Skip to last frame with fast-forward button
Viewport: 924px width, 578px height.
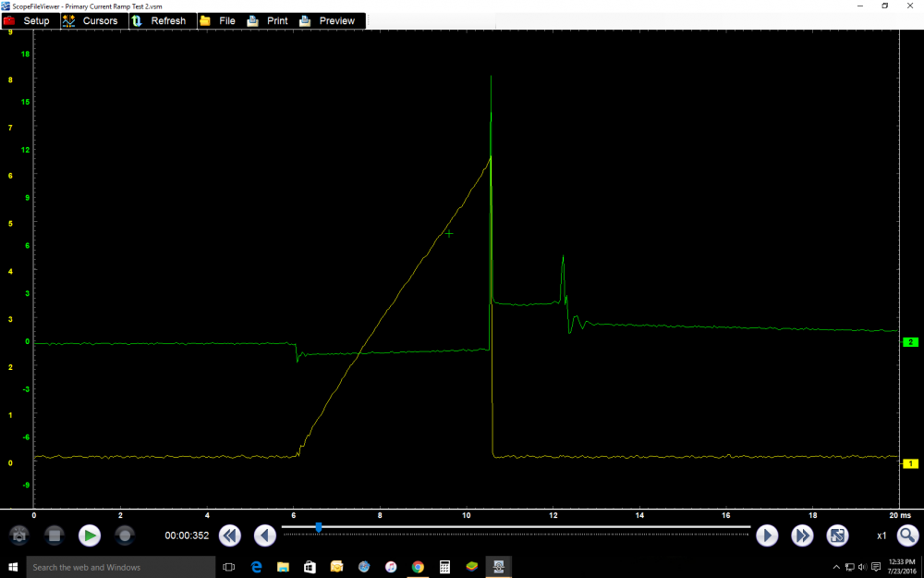tap(802, 535)
